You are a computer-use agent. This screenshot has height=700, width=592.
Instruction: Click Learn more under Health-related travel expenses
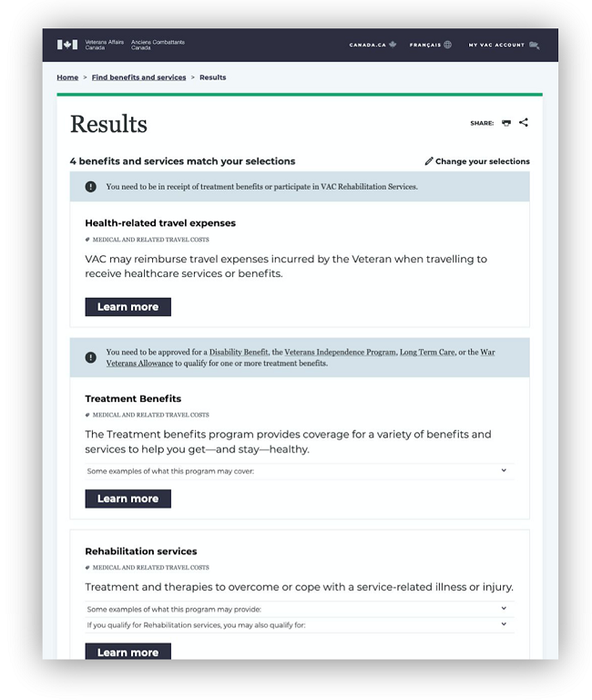coord(128,307)
